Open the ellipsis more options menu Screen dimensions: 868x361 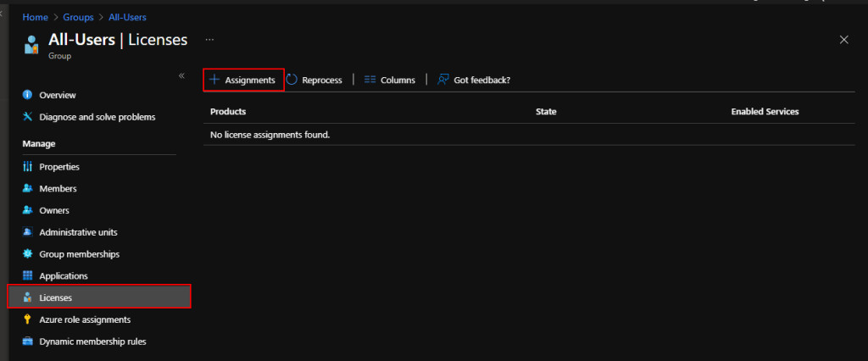pos(210,39)
